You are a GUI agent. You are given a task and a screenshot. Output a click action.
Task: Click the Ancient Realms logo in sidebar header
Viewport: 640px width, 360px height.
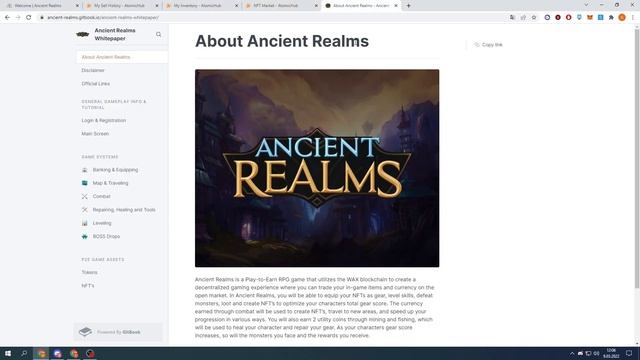82,34
